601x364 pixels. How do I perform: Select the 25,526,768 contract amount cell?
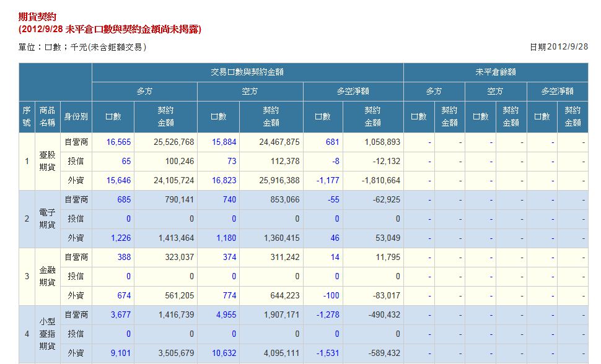(x=165, y=142)
